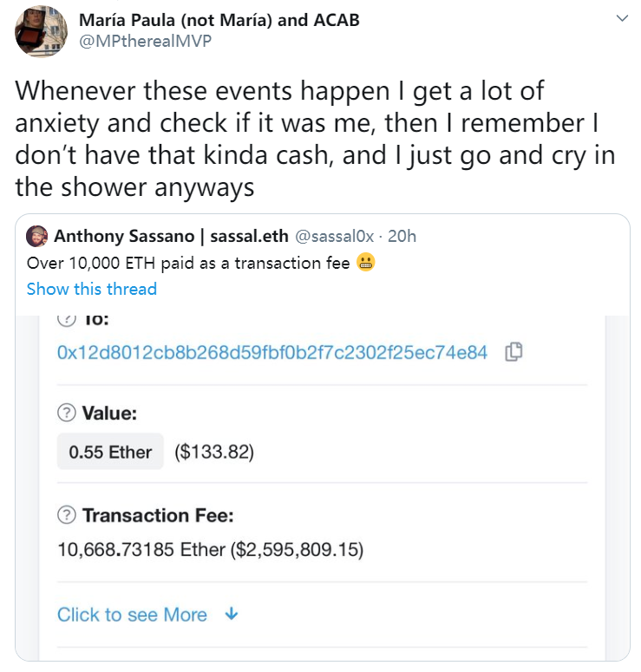641x672 pixels.
Task: Open María Paula's display name link
Action: (x=219, y=19)
